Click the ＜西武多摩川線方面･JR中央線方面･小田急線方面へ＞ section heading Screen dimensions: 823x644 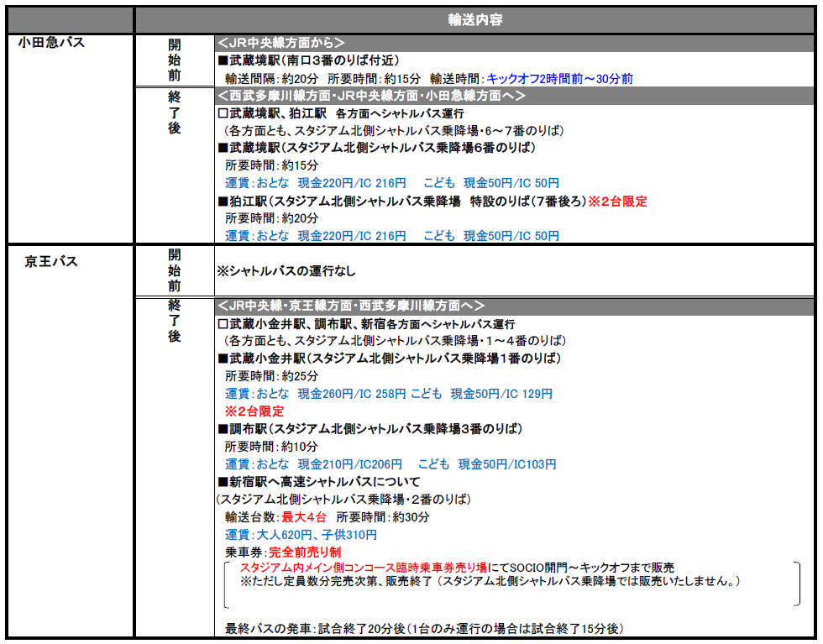tap(370, 96)
